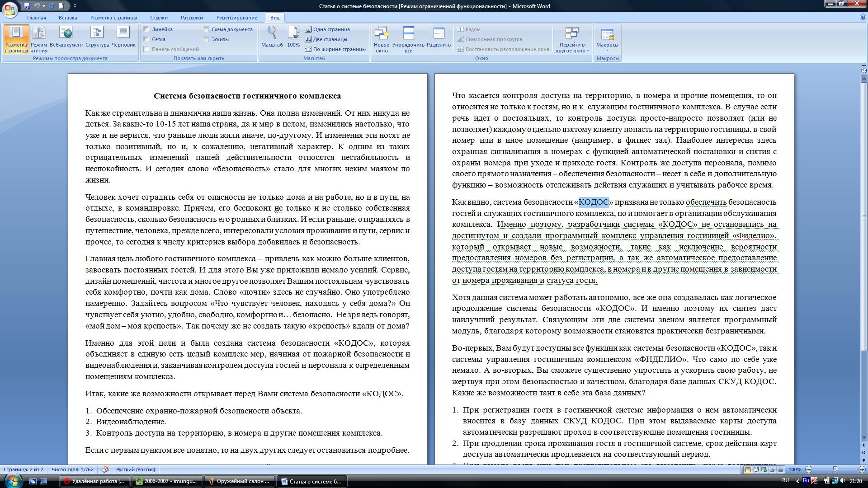The height and width of the screenshot is (488, 868).
Task: Open the Рецензирование ribbon tab
Action: [236, 18]
